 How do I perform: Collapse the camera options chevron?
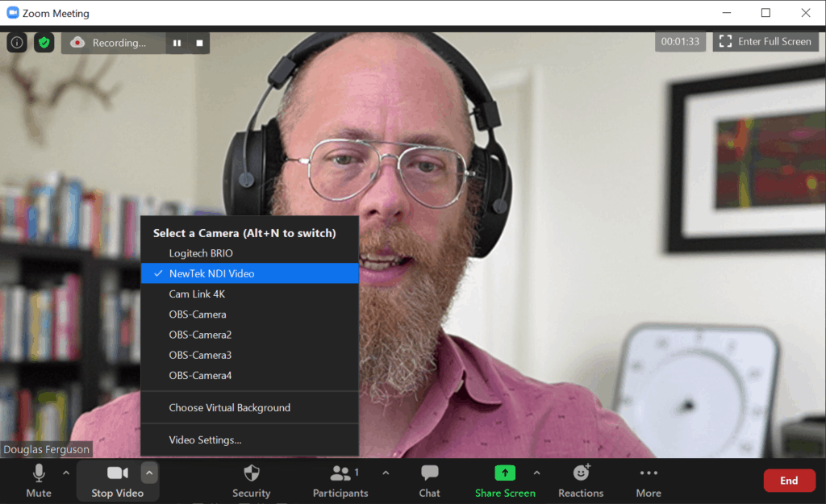[149, 473]
